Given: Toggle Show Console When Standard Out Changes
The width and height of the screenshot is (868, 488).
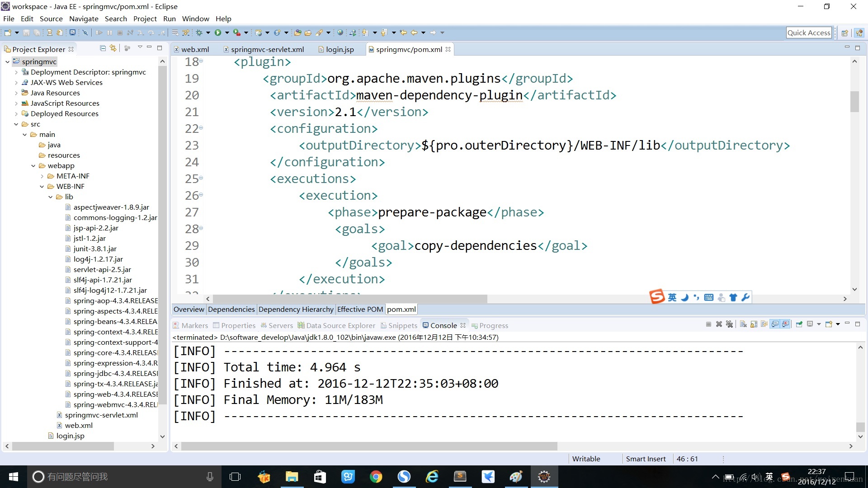Looking at the screenshot, I should pos(775,324).
